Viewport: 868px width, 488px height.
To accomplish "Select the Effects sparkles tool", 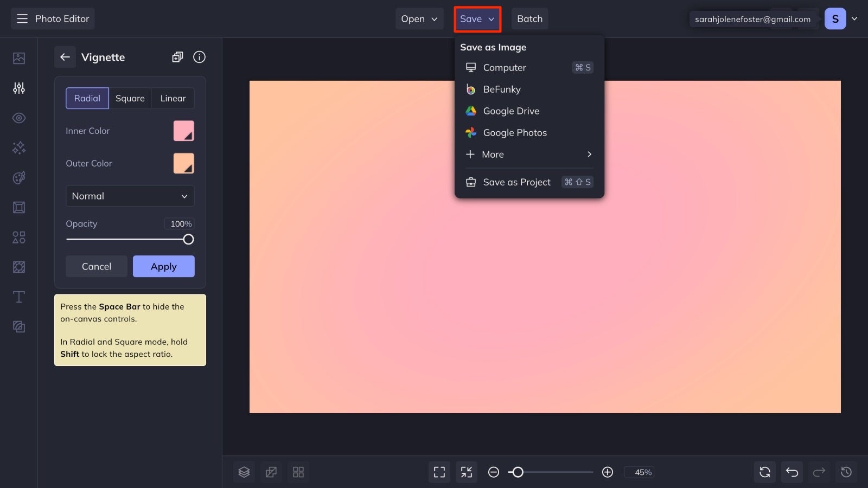I will pos(18,147).
